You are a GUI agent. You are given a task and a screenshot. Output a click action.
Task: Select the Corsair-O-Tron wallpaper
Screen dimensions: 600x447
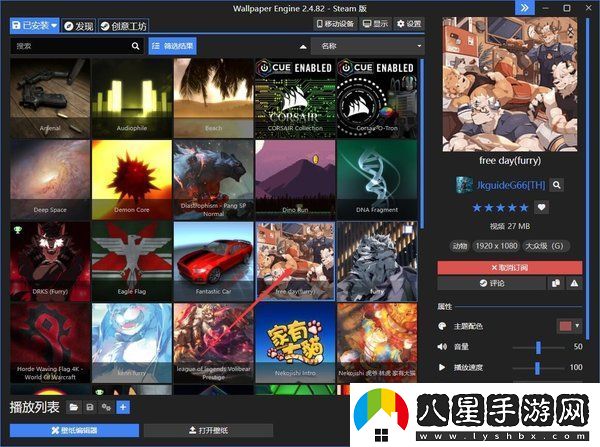377,98
